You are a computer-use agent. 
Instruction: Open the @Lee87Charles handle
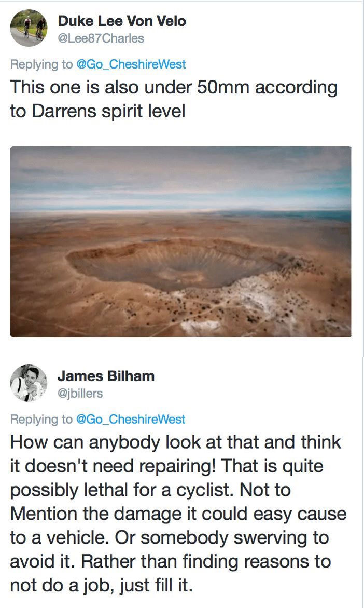click(x=101, y=38)
